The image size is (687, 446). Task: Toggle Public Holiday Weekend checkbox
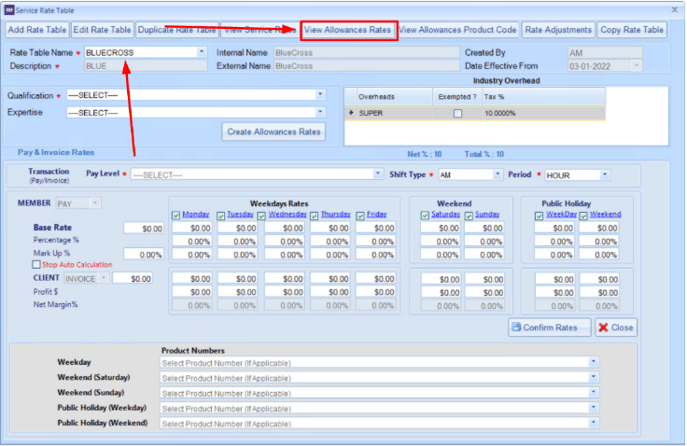coord(584,216)
